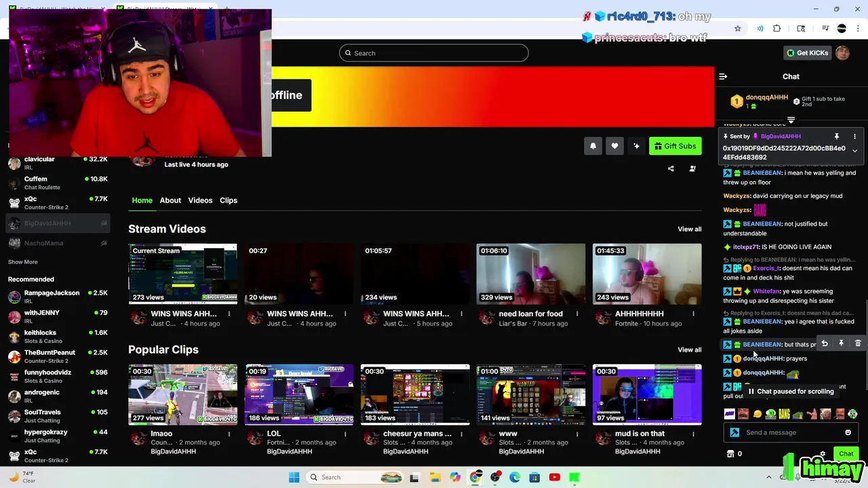
Task: Open options menu for 'need loan for food' video
Action: [577, 314]
